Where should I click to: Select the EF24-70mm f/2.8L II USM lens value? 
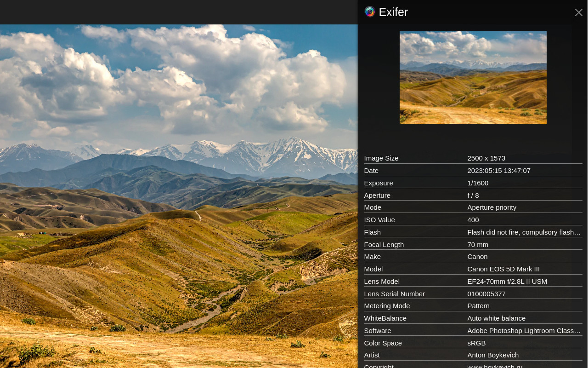pos(507,282)
